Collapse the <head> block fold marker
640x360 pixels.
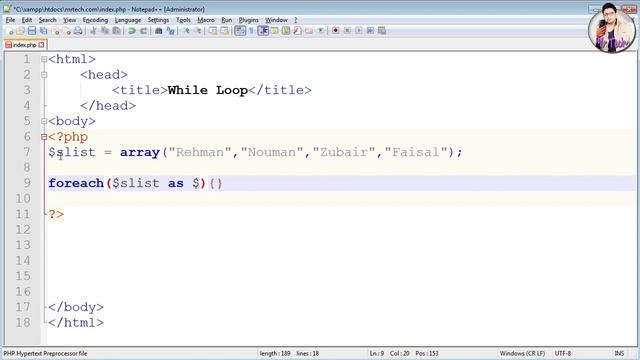click(x=44, y=75)
